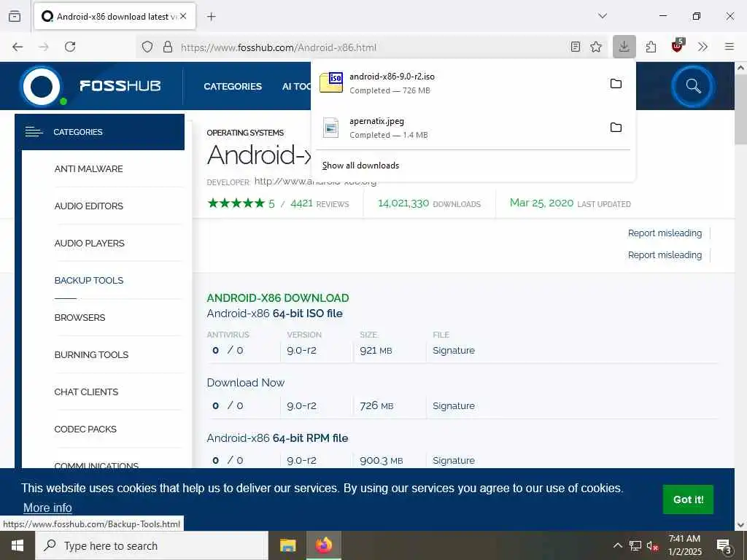Open tracking protection shield icon
The height and width of the screenshot is (560, 747).
click(x=147, y=47)
